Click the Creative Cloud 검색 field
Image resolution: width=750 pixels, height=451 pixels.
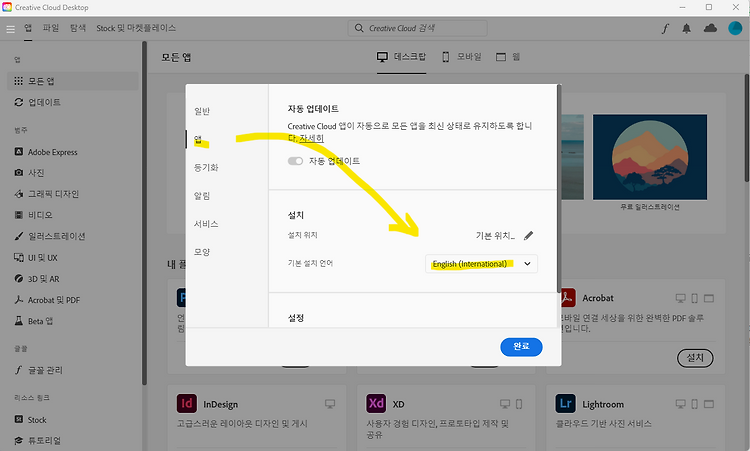[418, 28]
